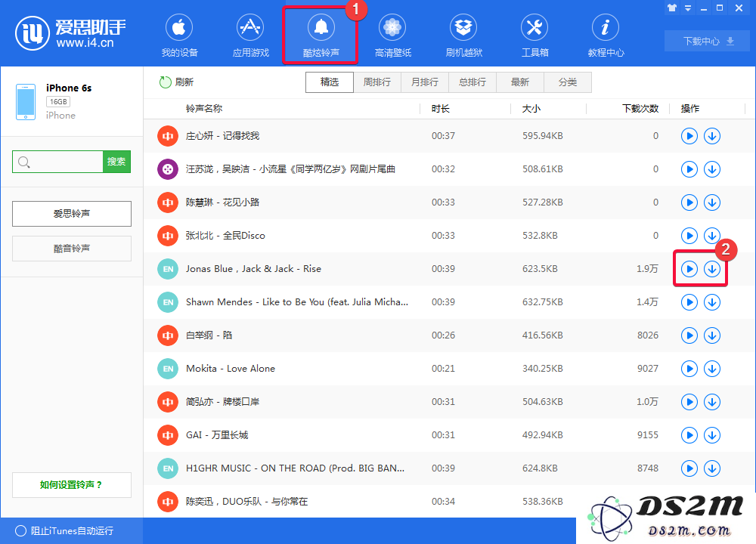756x544 pixels.
Task: Open the 如何设置铃声 help link
Action: tap(71, 485)
